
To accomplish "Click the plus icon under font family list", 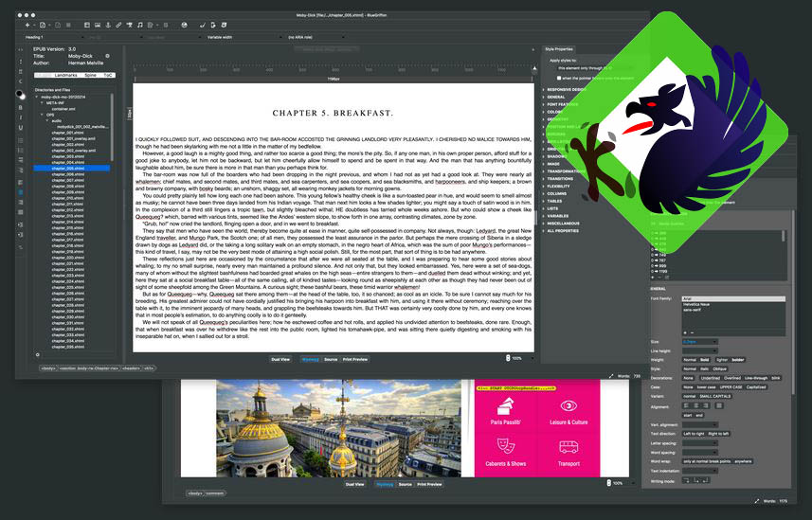I will point(685,332).
